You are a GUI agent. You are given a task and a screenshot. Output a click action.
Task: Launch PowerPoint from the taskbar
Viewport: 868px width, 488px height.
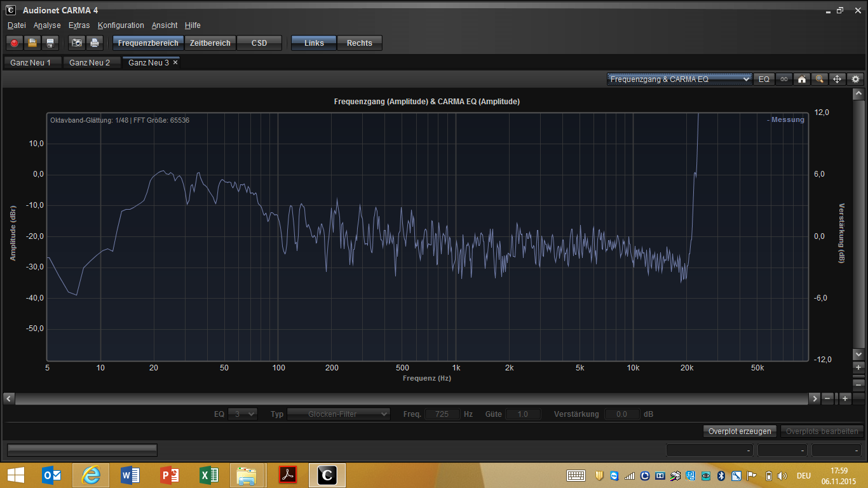point(170,475)
